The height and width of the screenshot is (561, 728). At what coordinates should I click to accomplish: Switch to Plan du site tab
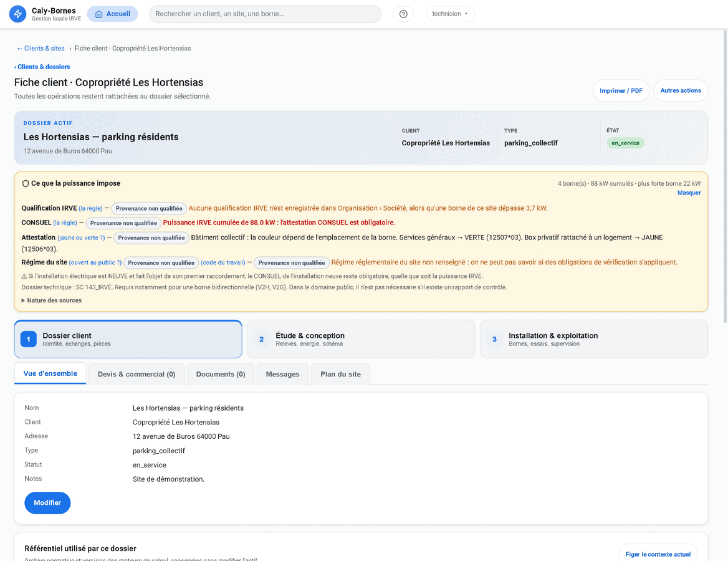(x=340, y=374)
